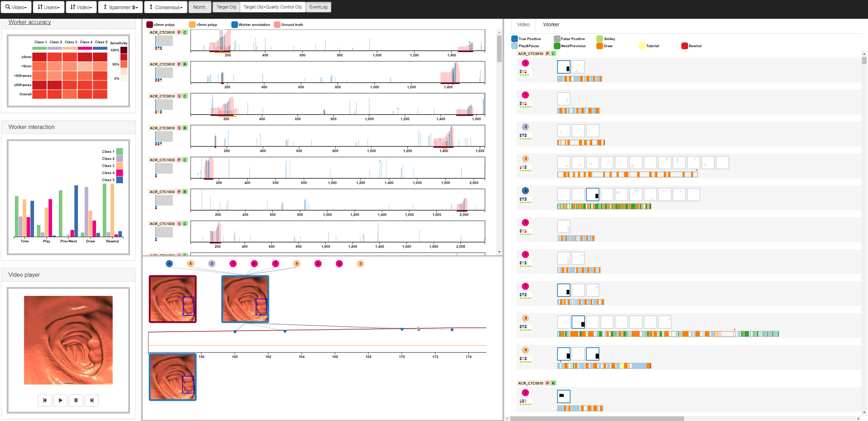This screenshot has width=868, height=421.
Task: Select worker 2 circle in the consensus graph
Action: click(x=212, y=264)
